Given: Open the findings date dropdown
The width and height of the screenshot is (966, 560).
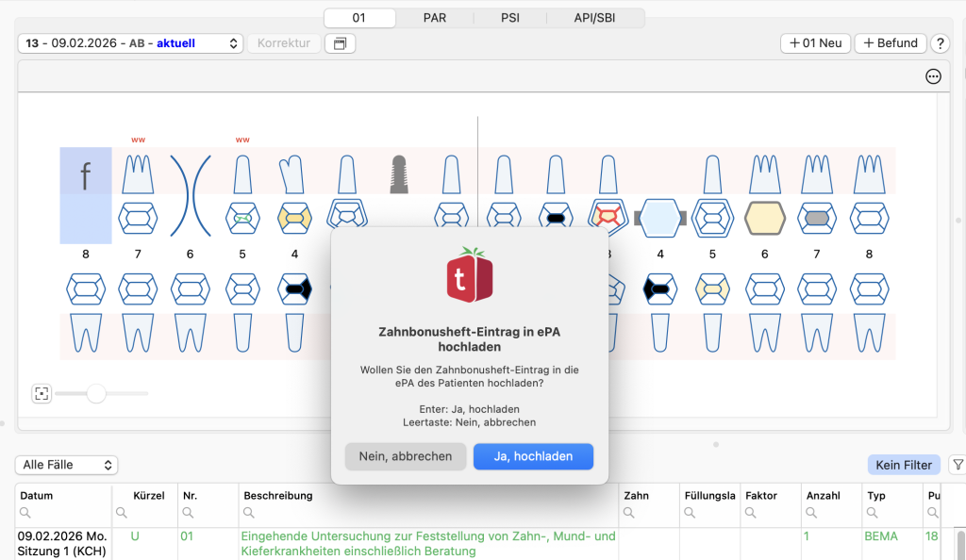Looking at the screenshot, I should pos(130,43).
